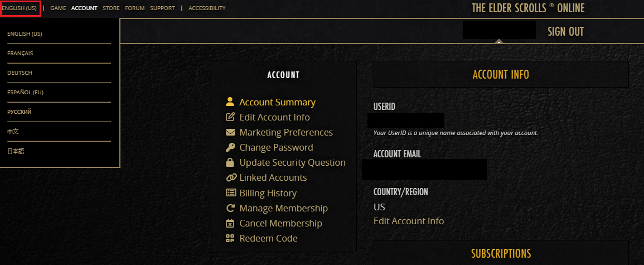The width and height of the screenshot is (644, 265).
Task: Open the Account Summary link
Action: click(x=277, y=102)
